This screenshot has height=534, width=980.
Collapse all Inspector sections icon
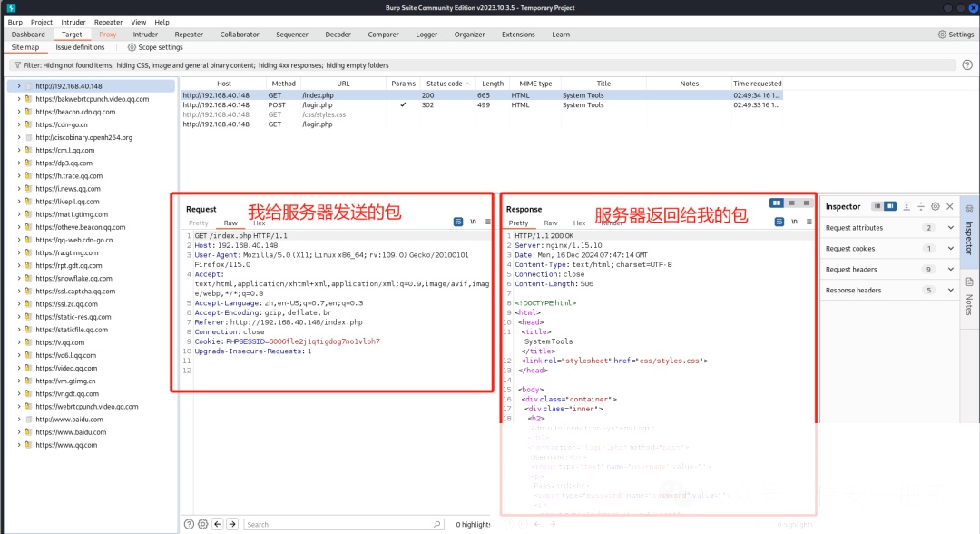(921, 206)
